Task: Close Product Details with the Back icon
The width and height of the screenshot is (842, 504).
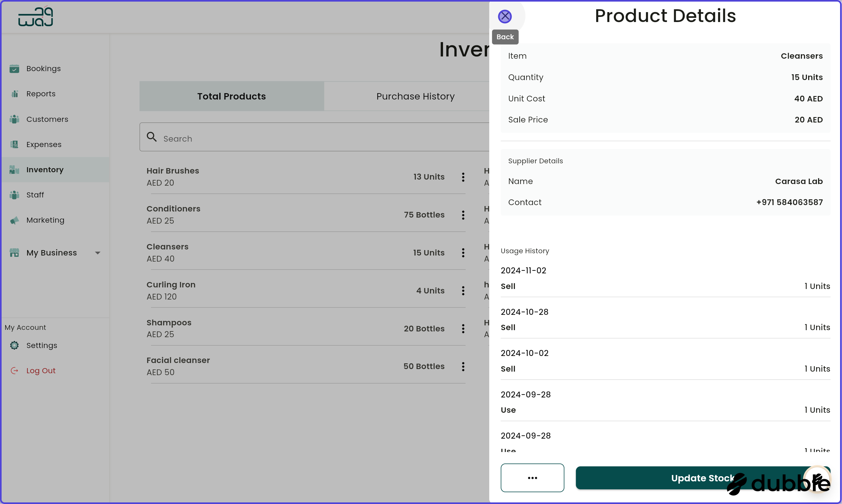Action: coord(505,16)
